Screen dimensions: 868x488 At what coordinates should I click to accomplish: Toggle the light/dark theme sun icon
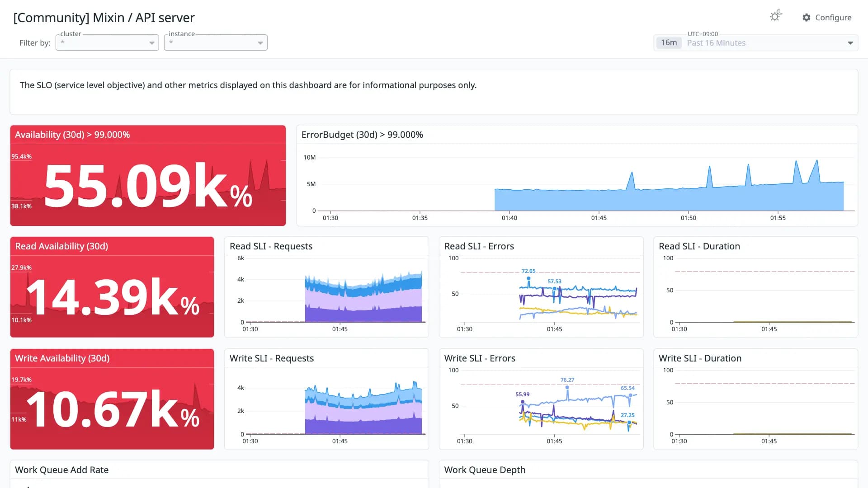[776, 16]
